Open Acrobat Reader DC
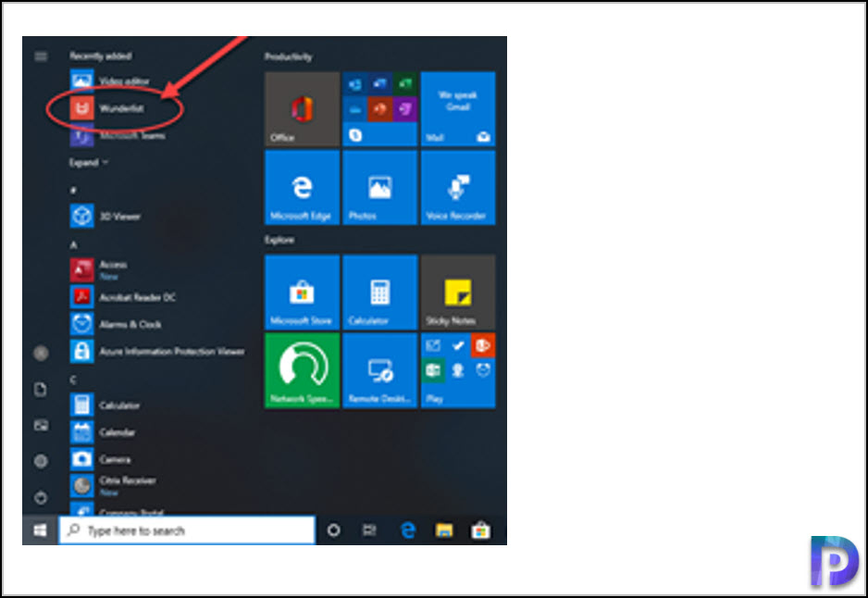The image size is (868, 598). (x=123, y=297)
